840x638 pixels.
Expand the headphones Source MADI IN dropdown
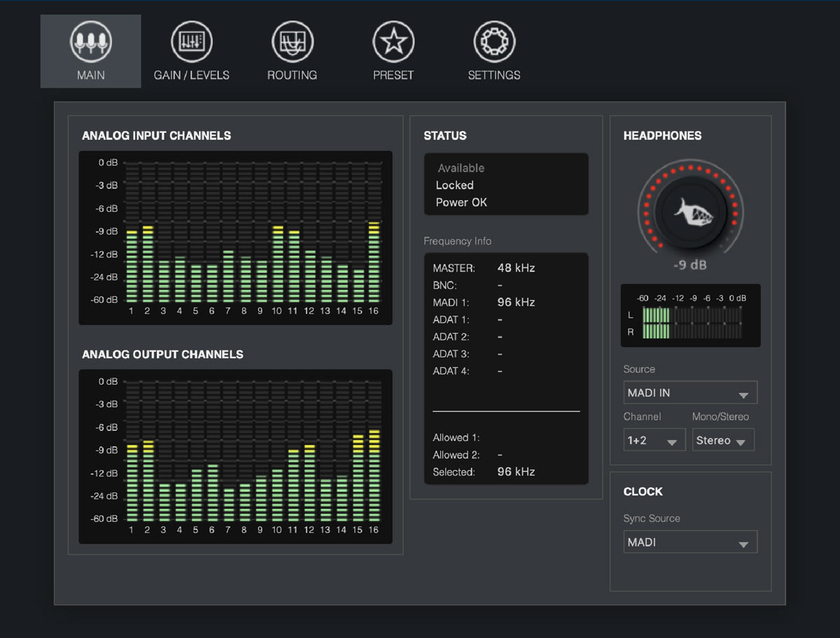tap(690, 392)
